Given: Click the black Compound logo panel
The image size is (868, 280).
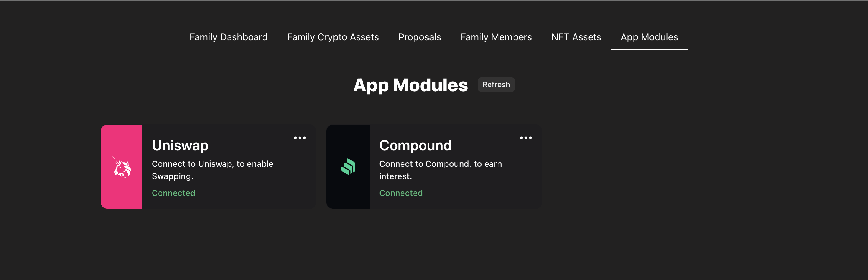Looking at the screenshot, I should click(x=348, y=166).
